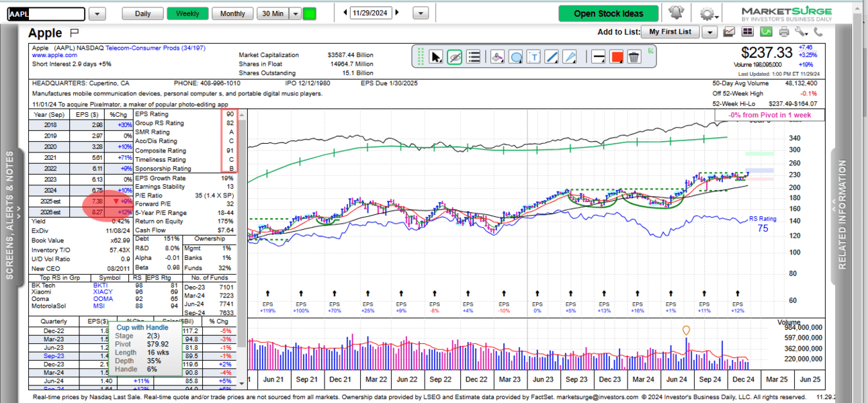Viewport: 868px width, 403px height.
Task: Select the pointer arrow drawing tool
Action: click(436, 57)
